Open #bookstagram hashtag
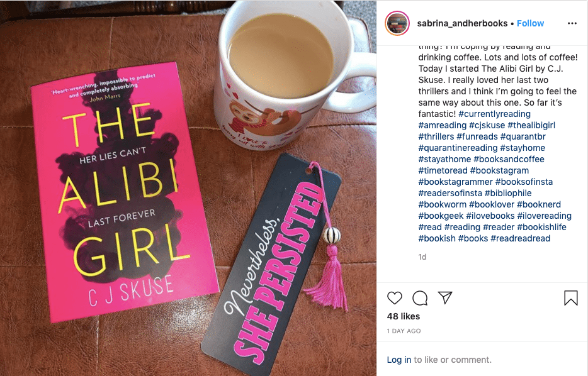Viewport: 588px width, 376px height. tap(499, 170)
